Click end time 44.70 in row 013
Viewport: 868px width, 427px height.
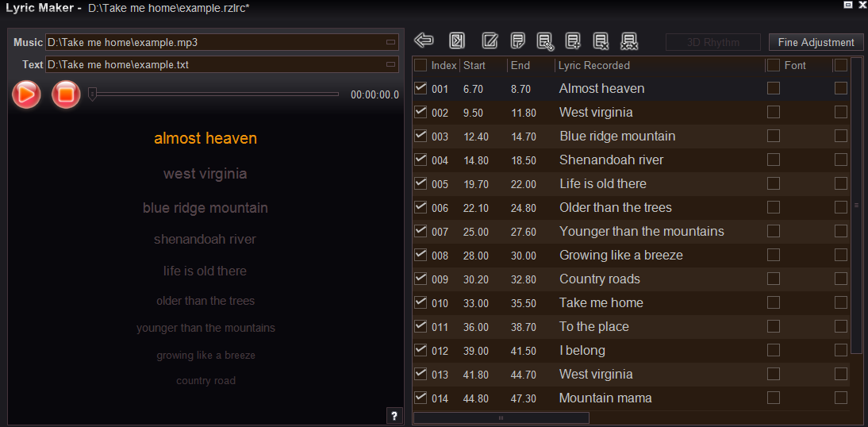tap(523, 375)
